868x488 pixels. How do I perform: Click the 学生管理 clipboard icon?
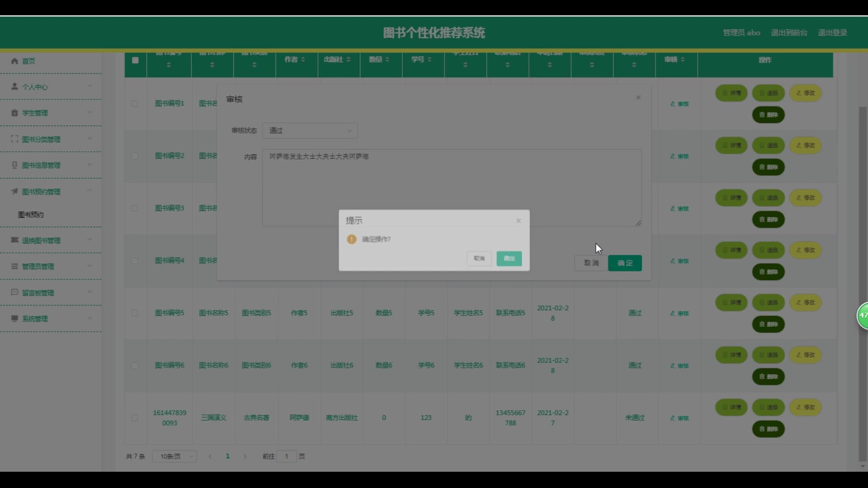tap(14, 113)
